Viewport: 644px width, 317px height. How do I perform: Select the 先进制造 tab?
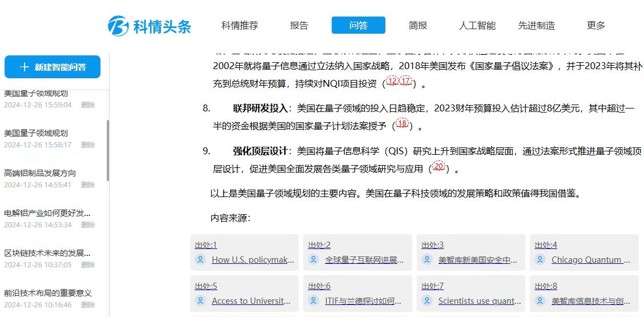tap(536, 25)
